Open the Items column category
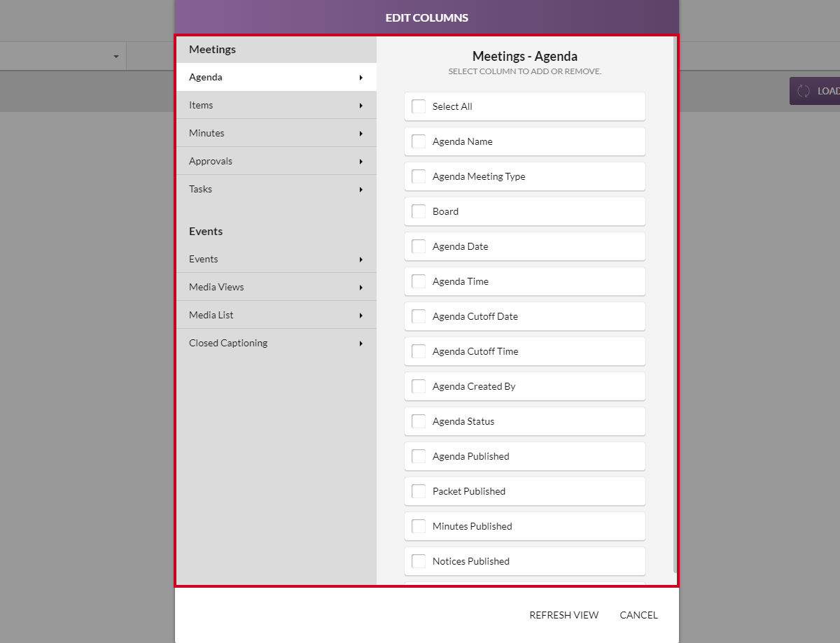 point(276,105)
